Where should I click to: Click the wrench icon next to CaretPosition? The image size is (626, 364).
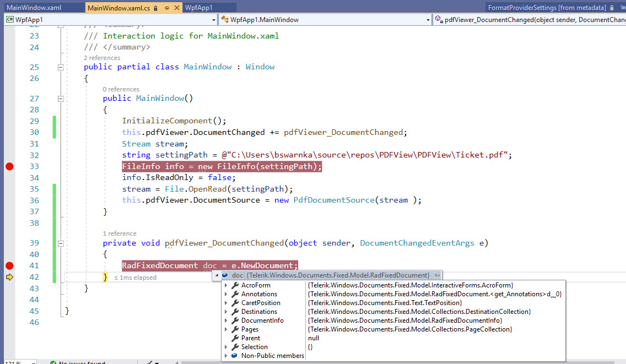[x=235, y=303]
